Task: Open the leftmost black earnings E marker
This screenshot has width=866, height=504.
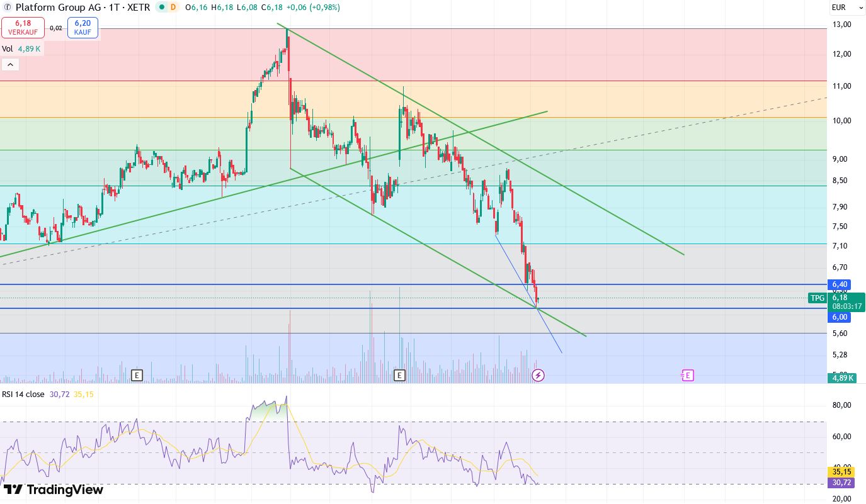Action: click(137, 376)
